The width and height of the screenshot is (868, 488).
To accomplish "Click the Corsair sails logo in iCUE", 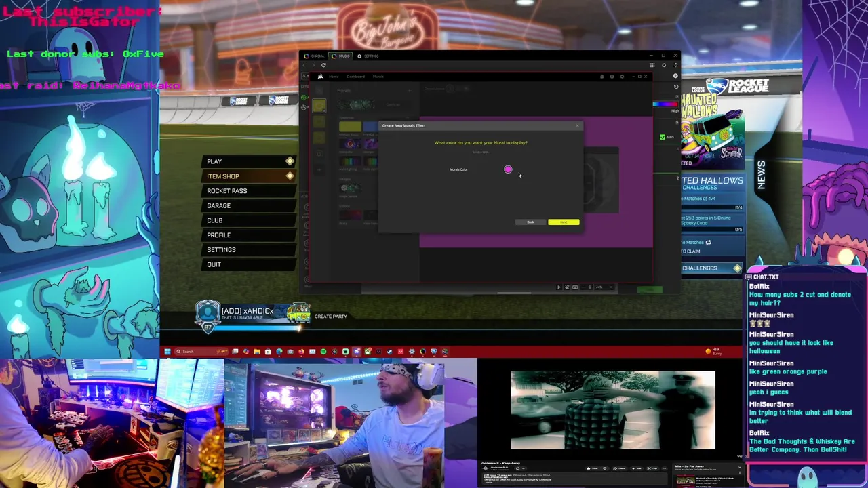I will 320,77.
